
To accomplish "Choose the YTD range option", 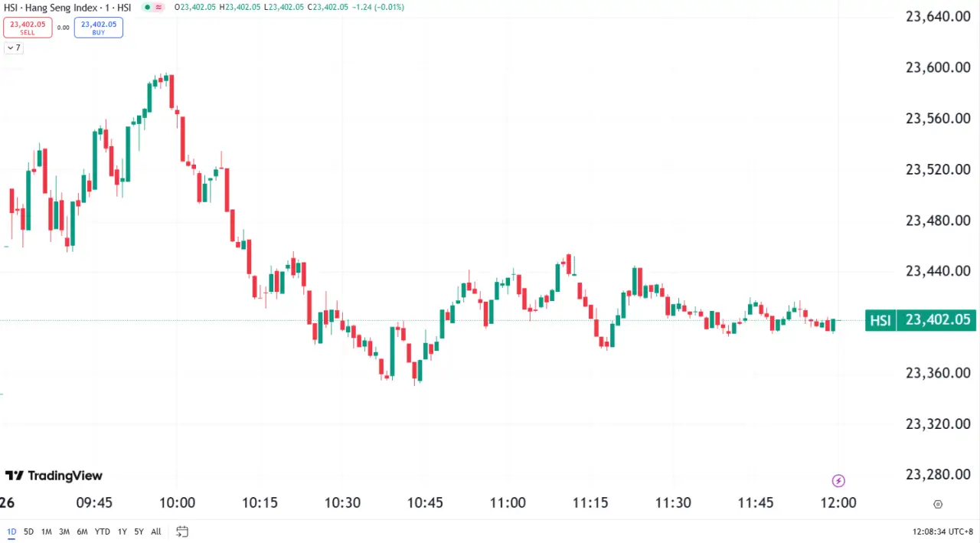I will pyautogui.click(x=102, y=531).
